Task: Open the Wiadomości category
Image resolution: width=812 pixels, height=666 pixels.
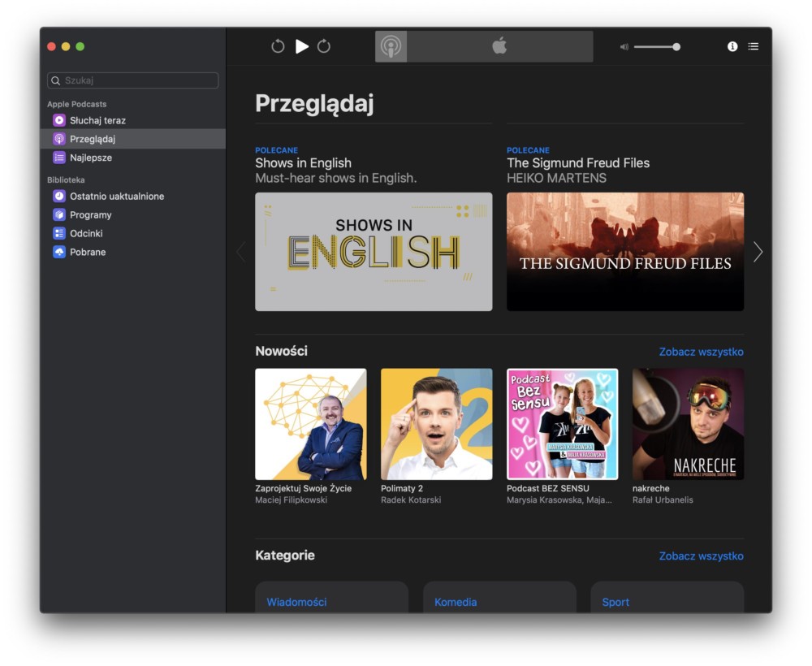Action: tap(331, 598)
